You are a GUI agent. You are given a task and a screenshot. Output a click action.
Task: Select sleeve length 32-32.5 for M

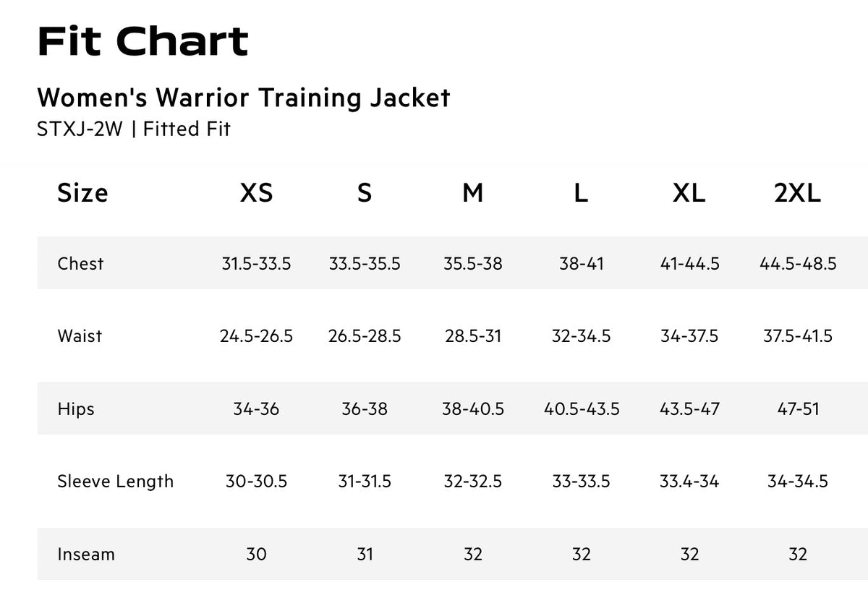(x=473, y=481)
